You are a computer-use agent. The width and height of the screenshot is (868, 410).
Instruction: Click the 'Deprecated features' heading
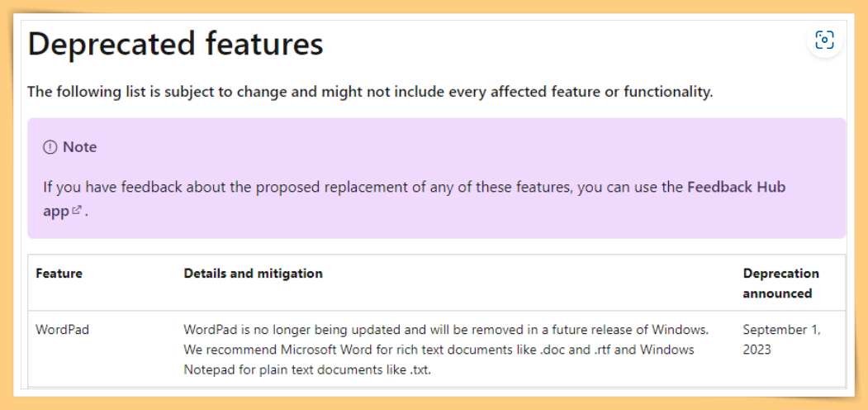pyautogui.click(x=175, y=45)
